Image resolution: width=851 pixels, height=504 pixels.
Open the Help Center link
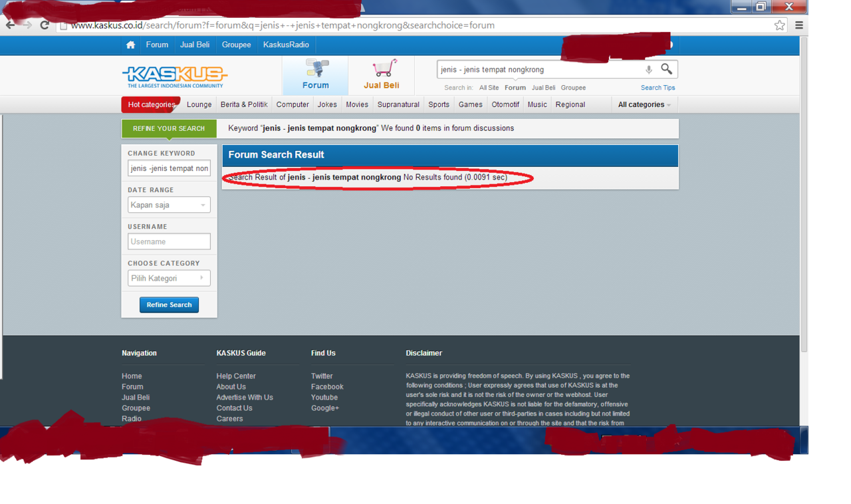pyautogui.click(x=236, y=376)
